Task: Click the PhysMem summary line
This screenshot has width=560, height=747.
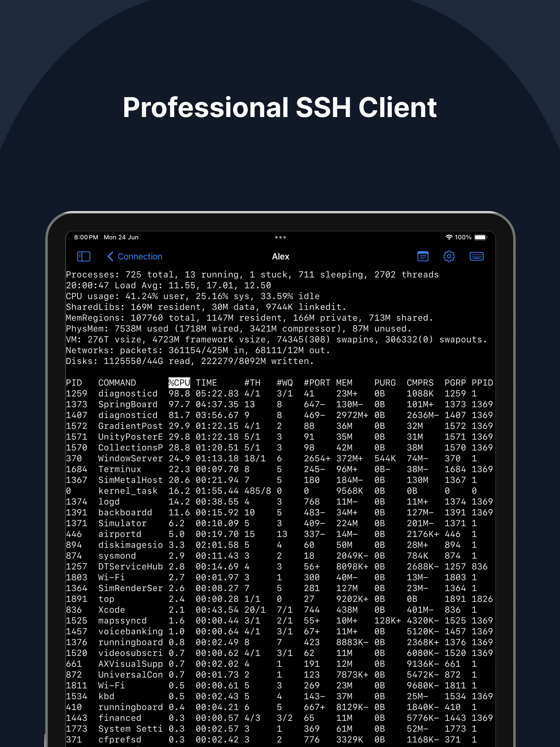Action: (239, 329)
